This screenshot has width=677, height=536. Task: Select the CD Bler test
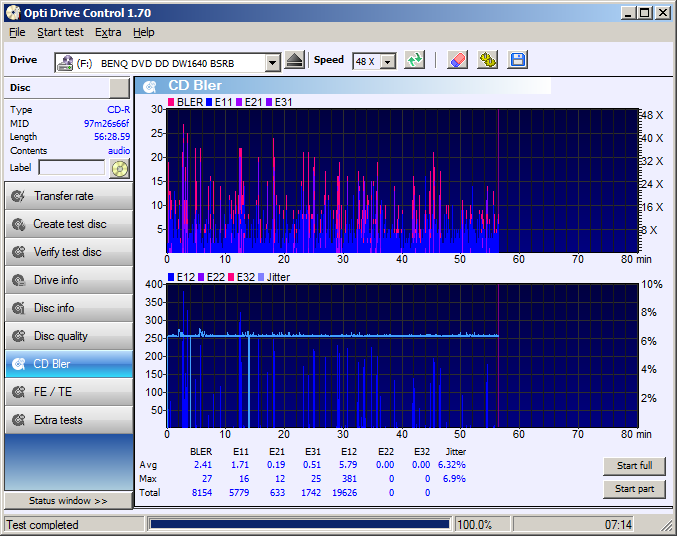69,364
